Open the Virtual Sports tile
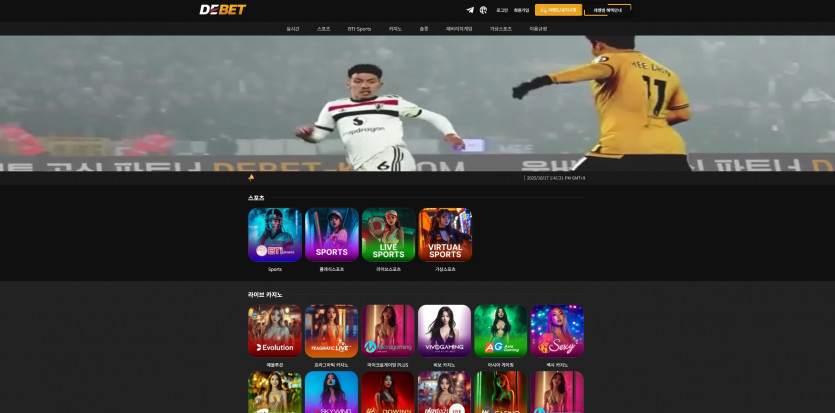 (x=445, y=235)
